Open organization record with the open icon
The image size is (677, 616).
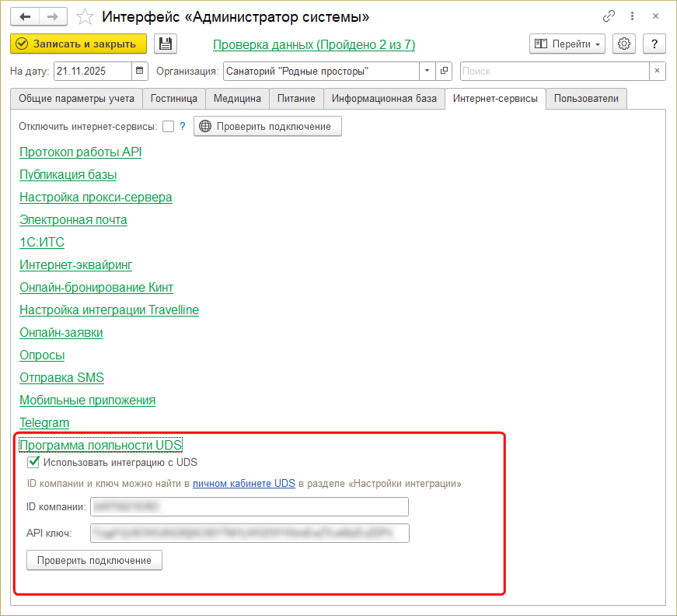point(445,72)
